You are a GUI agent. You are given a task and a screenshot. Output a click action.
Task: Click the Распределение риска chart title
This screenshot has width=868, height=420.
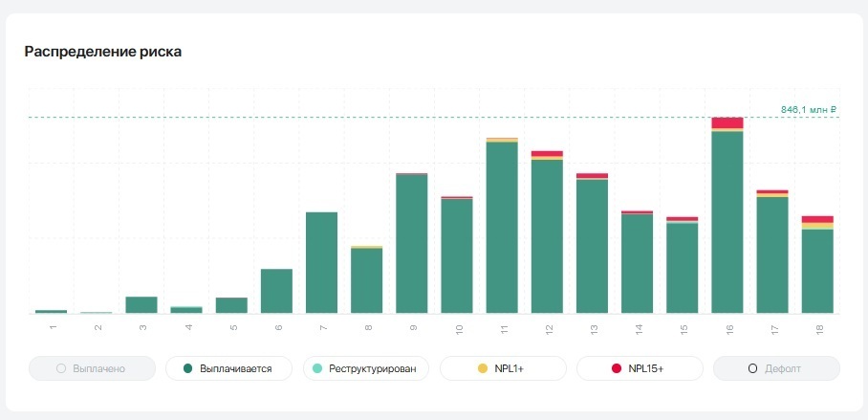(x=103, y=52)
